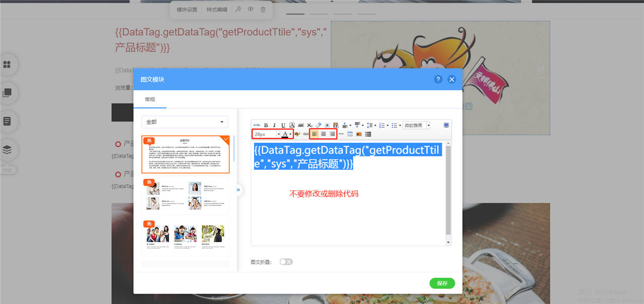Select the first company intro template thumbnail
The width and height of the screenshot is (644, 304).
(186, 154)
